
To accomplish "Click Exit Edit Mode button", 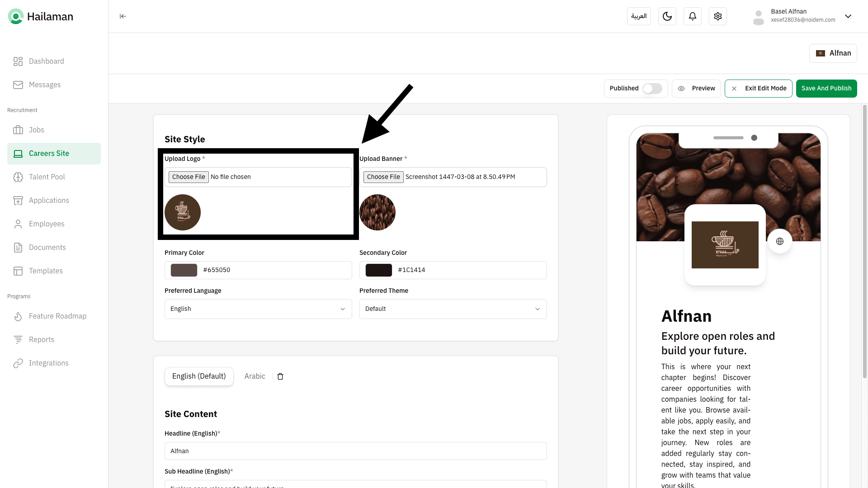I will (758, 89).
